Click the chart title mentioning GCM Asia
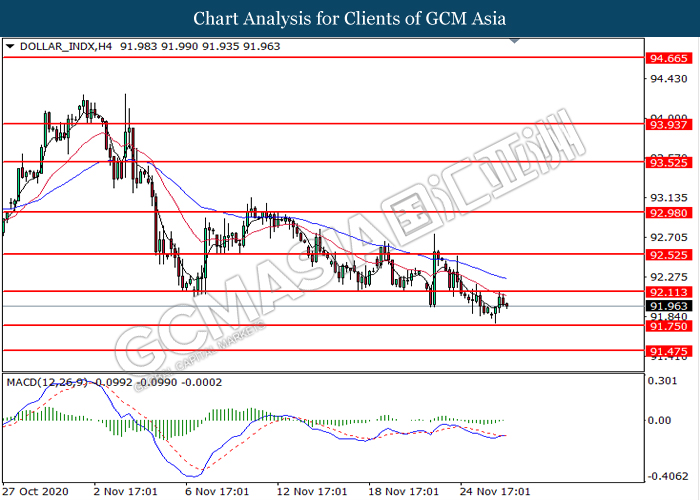The height and width of the screenshot is (500, 700). point(350,18)
